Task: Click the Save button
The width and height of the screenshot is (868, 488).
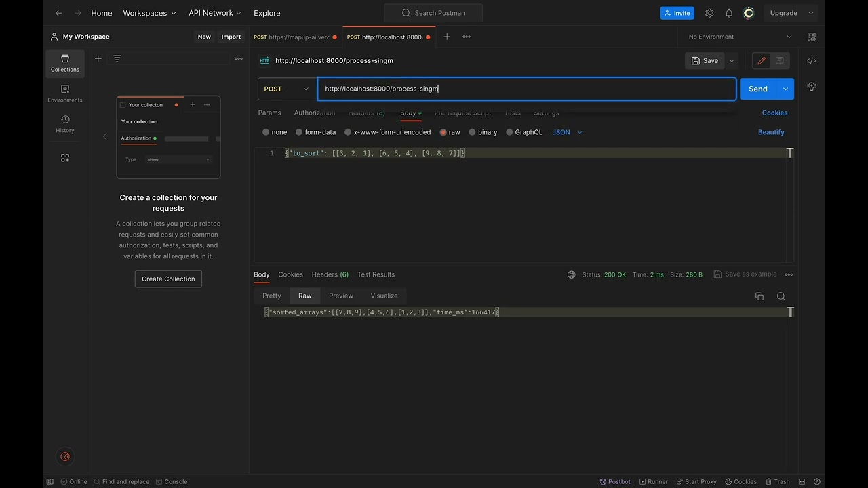Action: (x=705, y=61)
